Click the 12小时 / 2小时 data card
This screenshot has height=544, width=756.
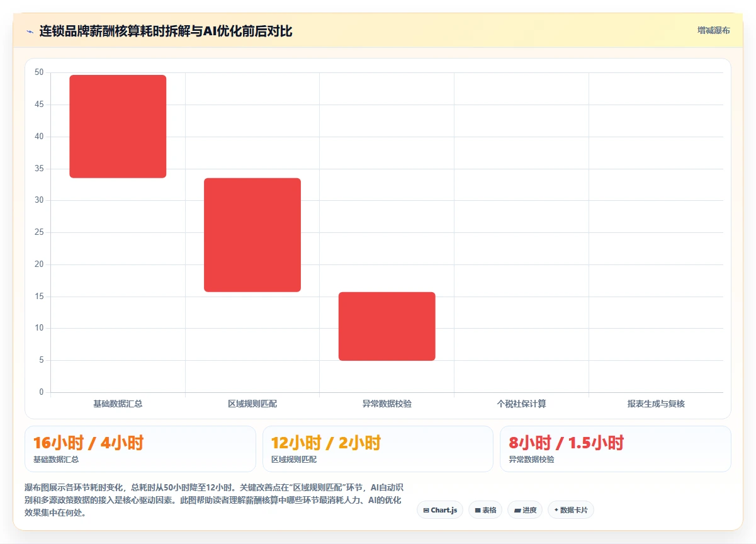[x=378, y=449]
